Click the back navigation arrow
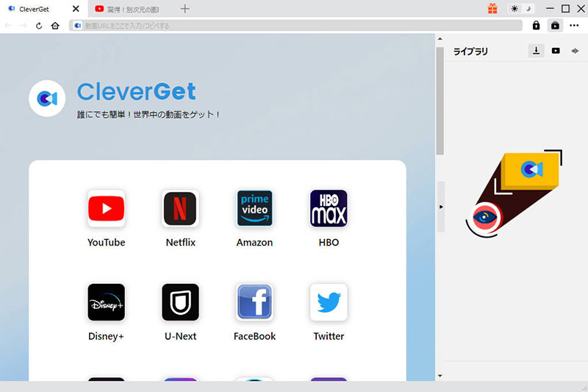 [x=8, y=26]
